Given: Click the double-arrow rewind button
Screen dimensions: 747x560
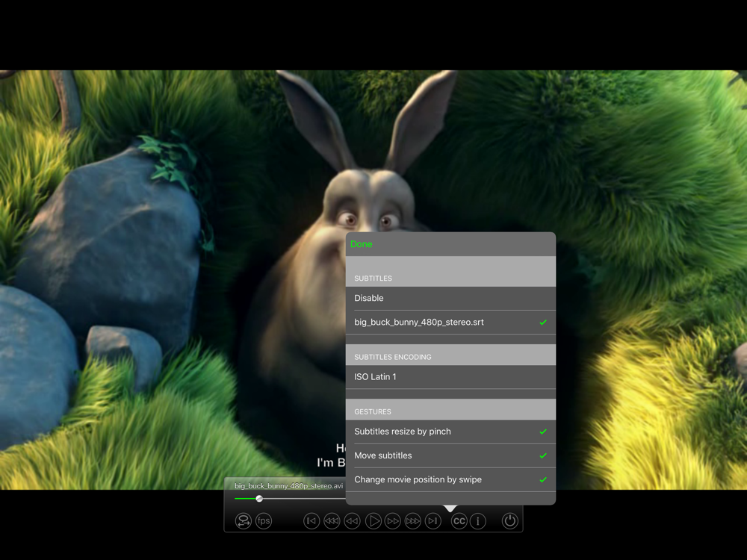Looking at the screenshot, I should click(352, 521).
